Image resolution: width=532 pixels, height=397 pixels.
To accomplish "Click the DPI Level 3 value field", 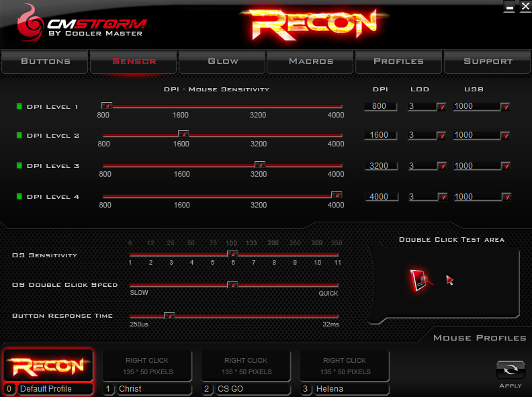I will 380,166.
